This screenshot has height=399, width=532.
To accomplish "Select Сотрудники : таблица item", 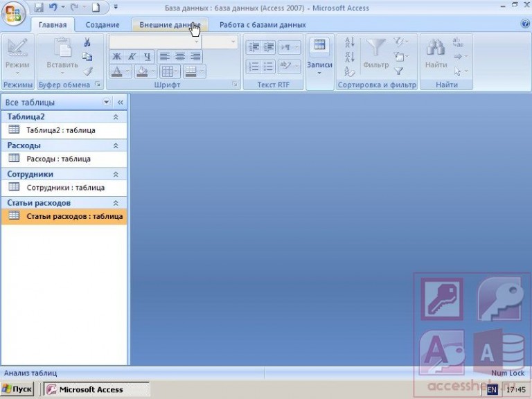I will pos(64,188).
